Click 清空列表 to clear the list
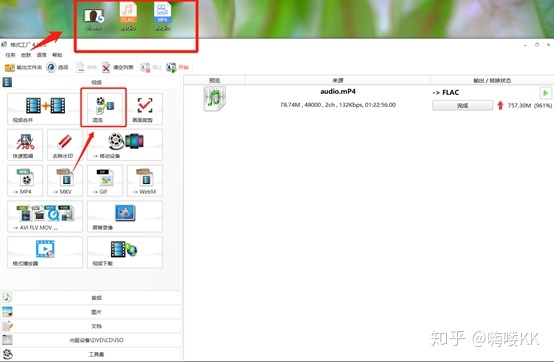Viewport: 554px width, 362px height. [118, 67]
